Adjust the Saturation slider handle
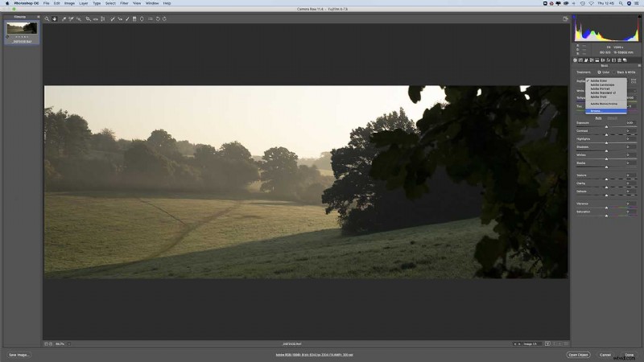 [x=606, y=216]
